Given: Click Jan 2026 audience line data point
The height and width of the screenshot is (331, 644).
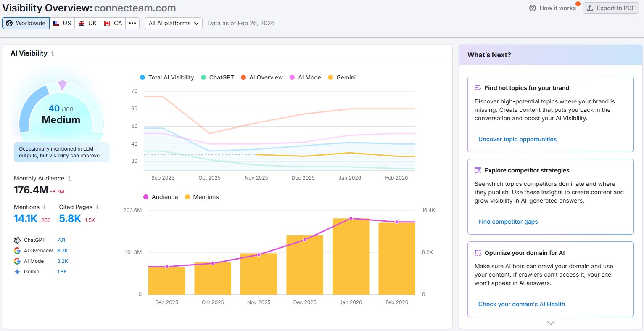Looking at the screenshot, I should 351,219.
